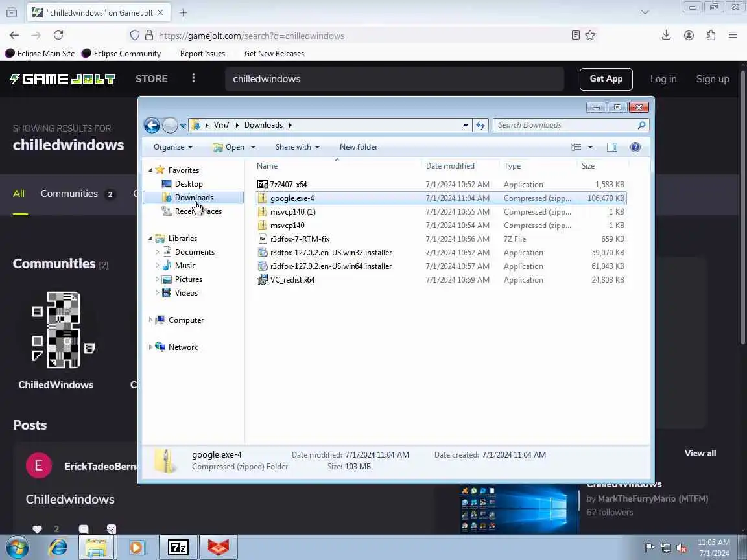Viewport: 747px width, 560px height.
Task: Open the Organize menu
Action: tap(173, 147)
